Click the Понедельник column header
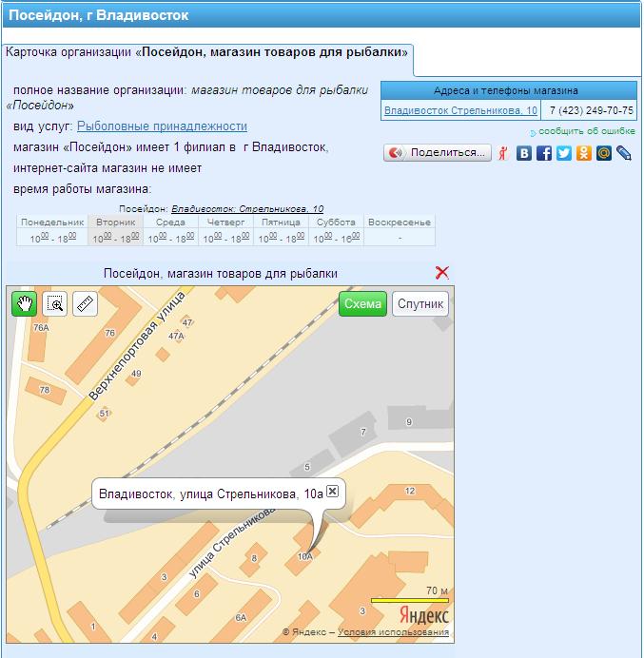This screenshot has height=658, width=644. click(52, 222)
